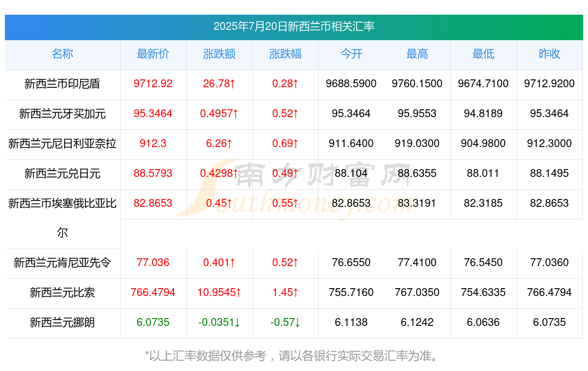Select the 新西兰元尼日利亚奈拉 row name
The width and height of the screenshot is (588, 371).
click(62, 144)
